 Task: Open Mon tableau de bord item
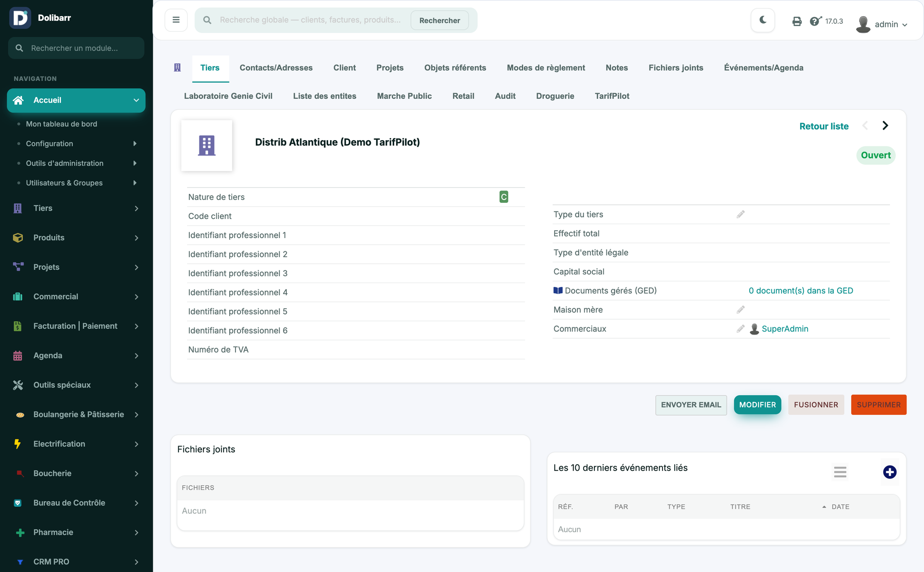(61, 124)
